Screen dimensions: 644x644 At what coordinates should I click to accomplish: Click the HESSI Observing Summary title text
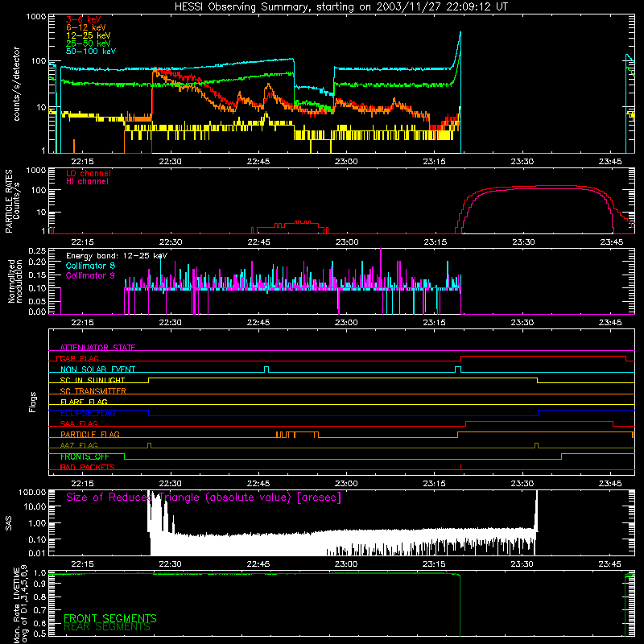pos(341,7)
